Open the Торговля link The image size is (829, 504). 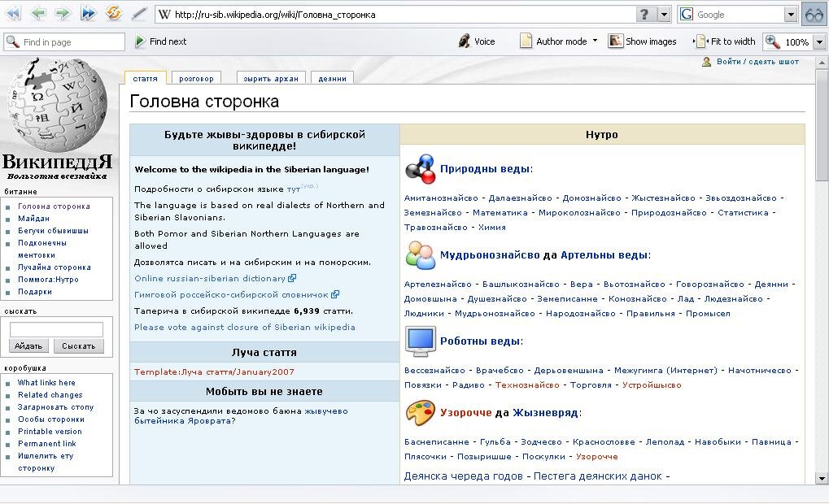591,385
